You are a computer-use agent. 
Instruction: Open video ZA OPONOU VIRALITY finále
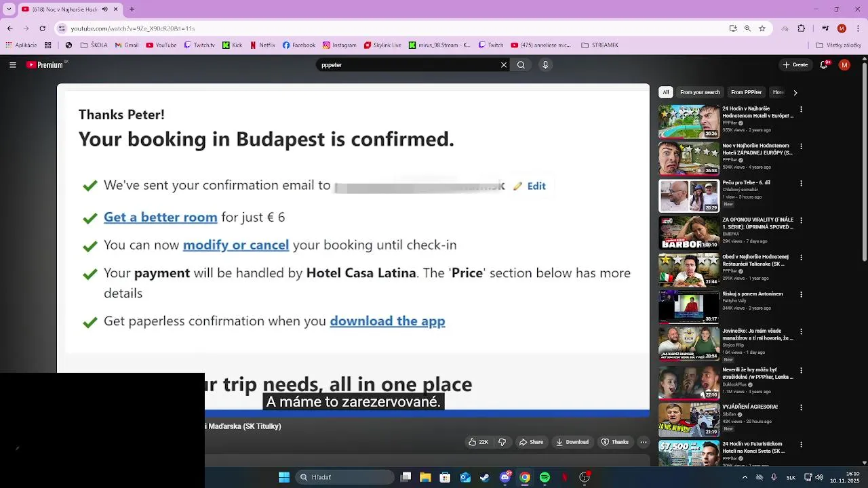coord(757,224)
